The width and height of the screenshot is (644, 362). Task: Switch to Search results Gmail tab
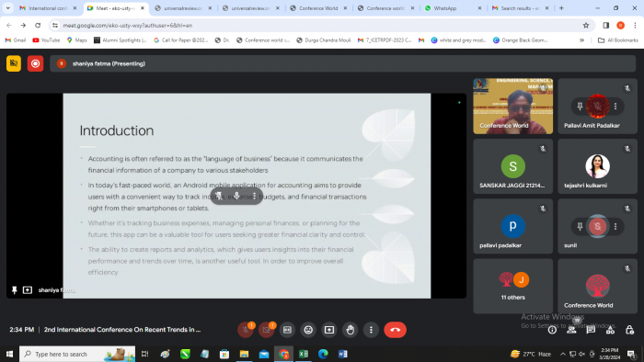521,8
